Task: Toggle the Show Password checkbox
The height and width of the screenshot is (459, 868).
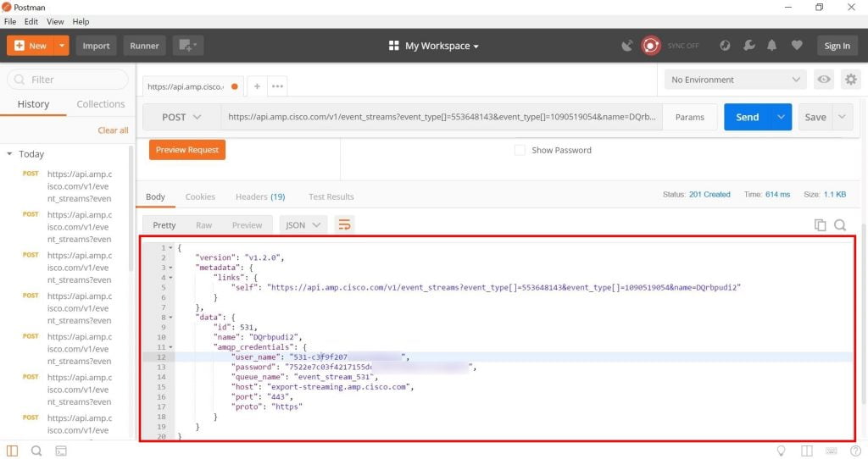Action: tap(520, 150)
